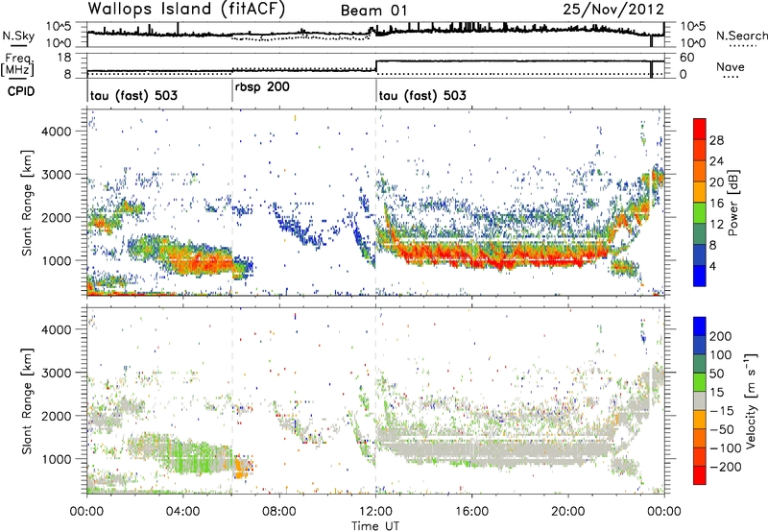
Task: Click the gray segment of velocity colorbar
Action: 700,401
